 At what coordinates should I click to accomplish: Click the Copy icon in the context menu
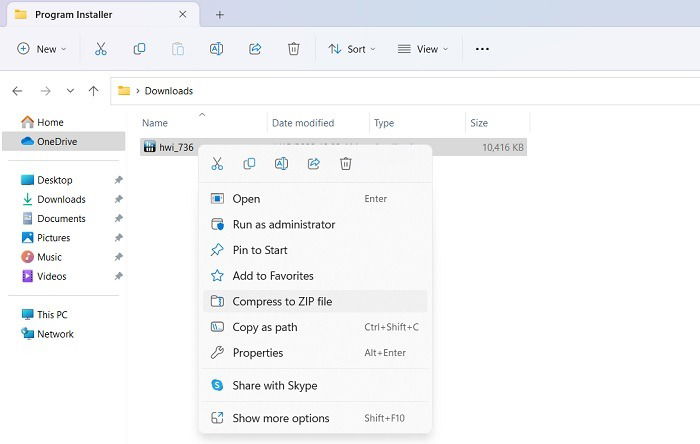point(249,164)
